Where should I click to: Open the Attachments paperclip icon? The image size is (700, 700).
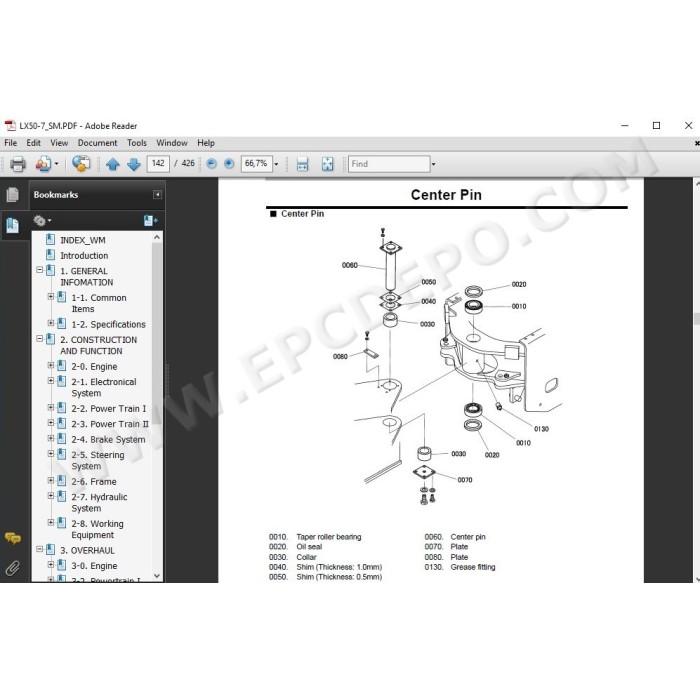pos(12,568)
